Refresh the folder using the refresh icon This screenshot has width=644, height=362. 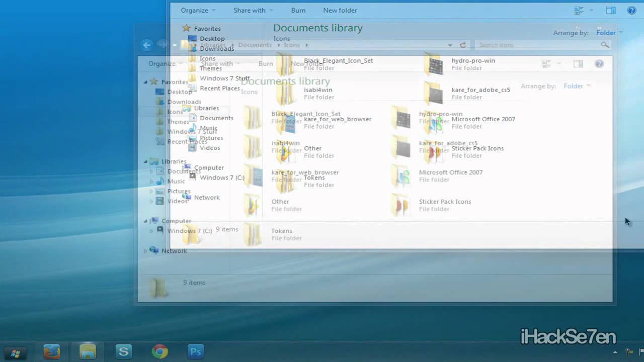click(x=462, y=45)
